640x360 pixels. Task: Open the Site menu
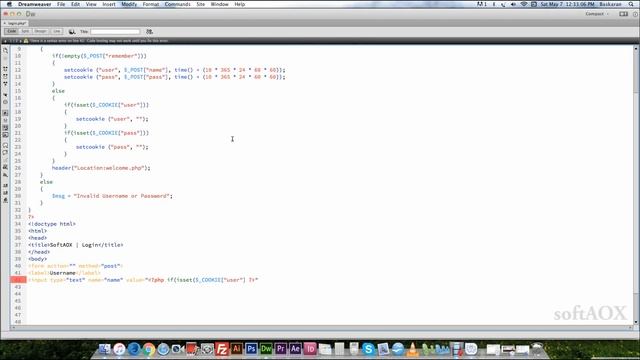[200, 4]
